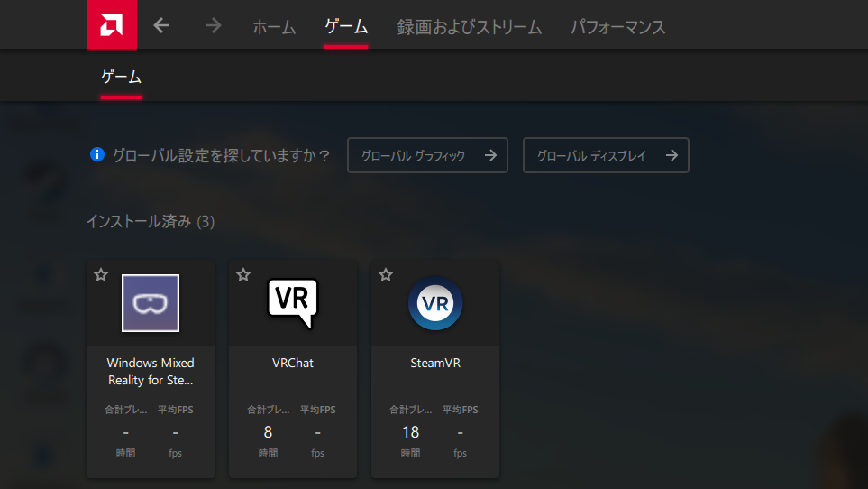868x489 pixels.
Task: Star SteamVR as favorite
Action: point(386,274)
